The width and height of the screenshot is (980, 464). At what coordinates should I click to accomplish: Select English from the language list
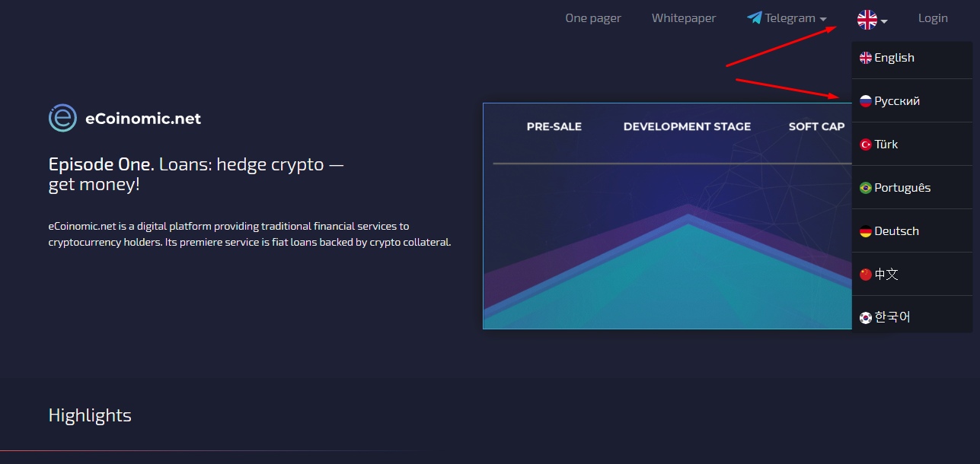pyautogui.click(x=894, y=58)
